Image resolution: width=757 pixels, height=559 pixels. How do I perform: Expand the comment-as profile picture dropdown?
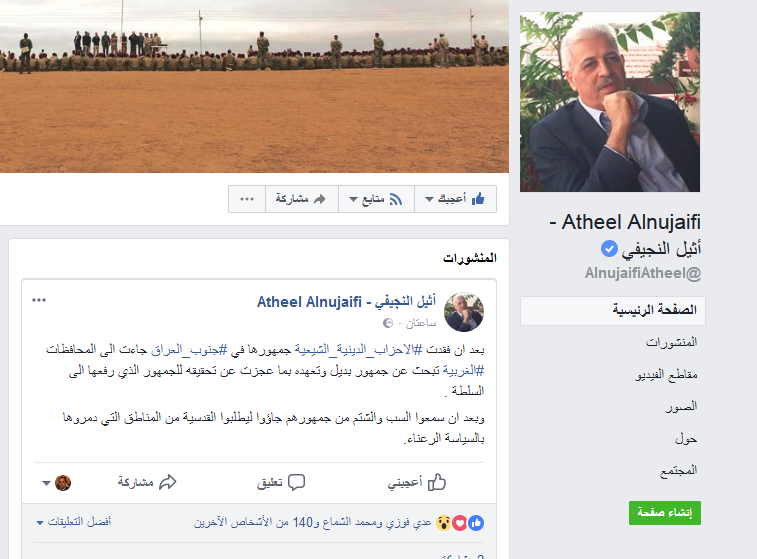[57, 483]
